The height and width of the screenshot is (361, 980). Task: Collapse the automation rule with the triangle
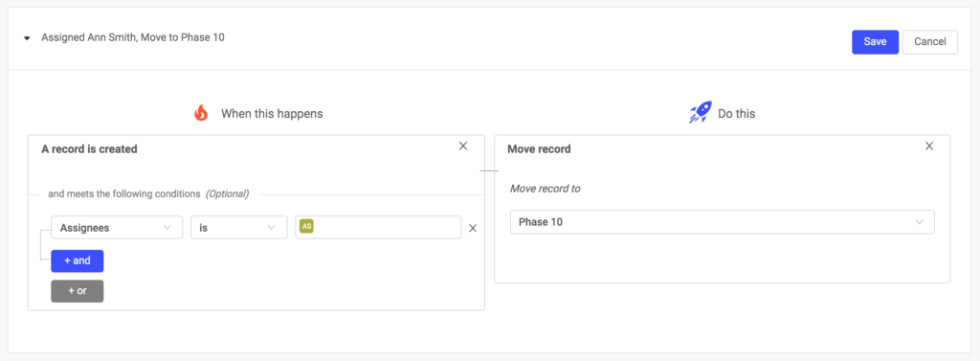point(27,38)
